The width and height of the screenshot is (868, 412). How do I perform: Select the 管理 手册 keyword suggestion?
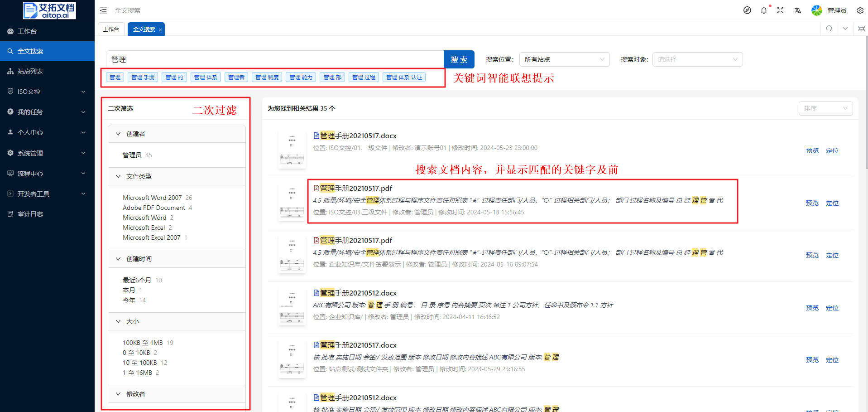click(x=143, y=78)
